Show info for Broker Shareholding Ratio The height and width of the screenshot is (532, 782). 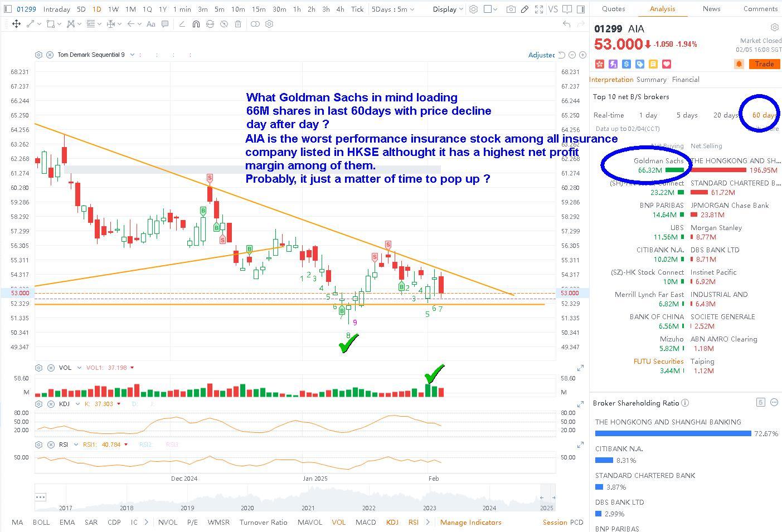(x=685, y=403)
